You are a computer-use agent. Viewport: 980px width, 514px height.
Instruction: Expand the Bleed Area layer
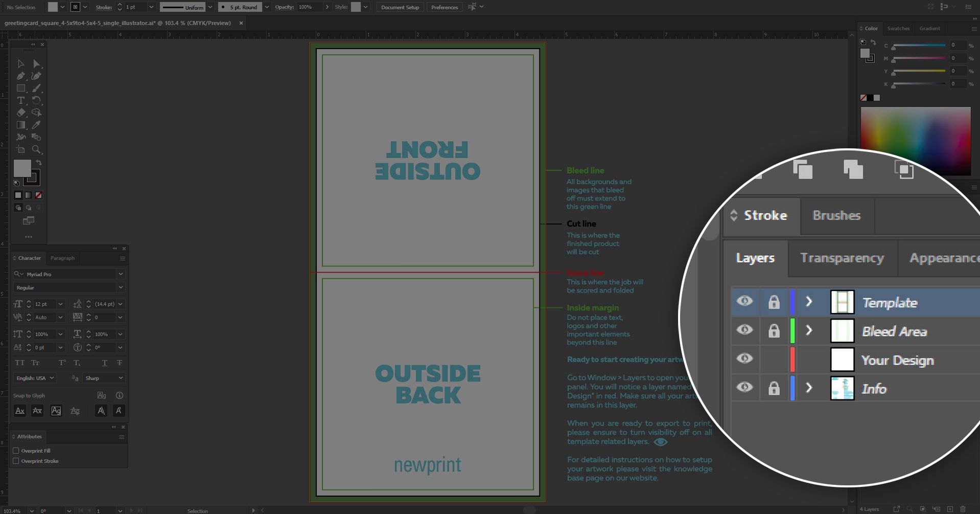pyautogui.click(x=809, y=331)
